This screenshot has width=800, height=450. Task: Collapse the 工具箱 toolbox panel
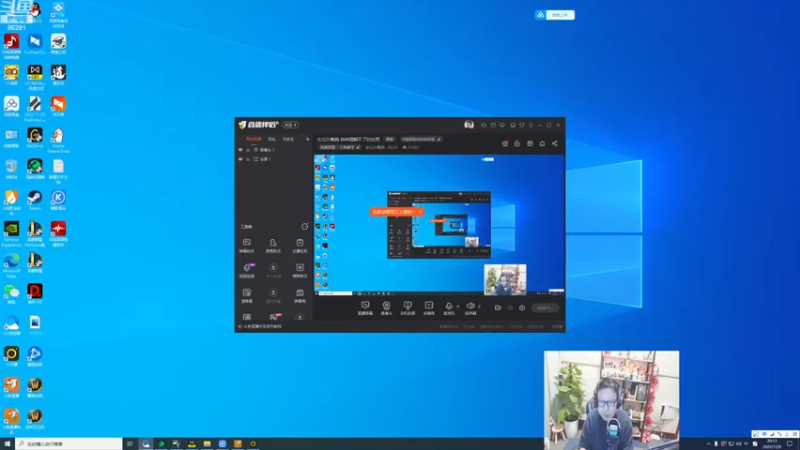(x=305, y=226)
